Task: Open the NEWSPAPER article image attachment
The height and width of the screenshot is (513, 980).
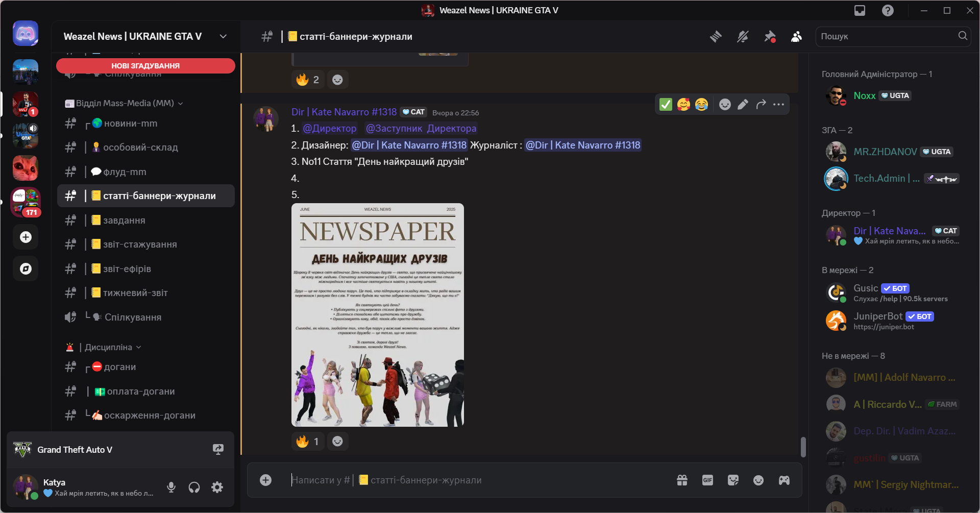Action: point(378,315)
